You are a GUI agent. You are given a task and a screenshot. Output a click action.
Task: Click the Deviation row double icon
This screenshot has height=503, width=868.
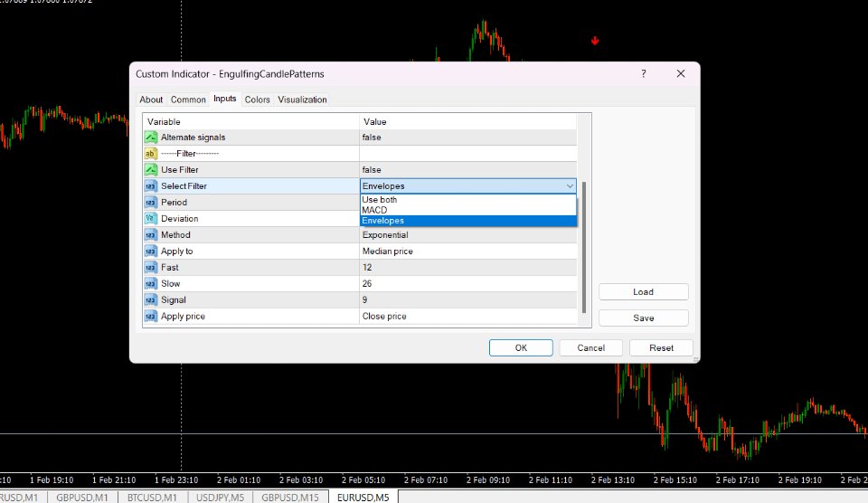pyautogui.click(x=151, y=218)
